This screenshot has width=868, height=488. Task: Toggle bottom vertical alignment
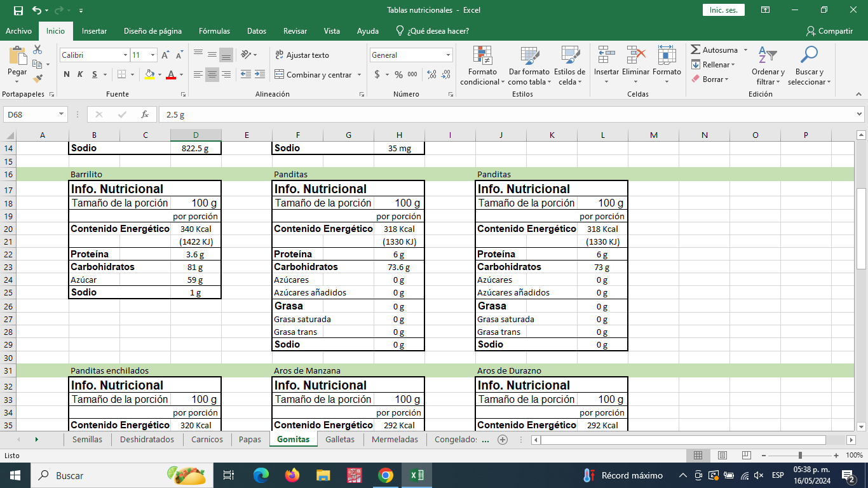click(226, 55)
